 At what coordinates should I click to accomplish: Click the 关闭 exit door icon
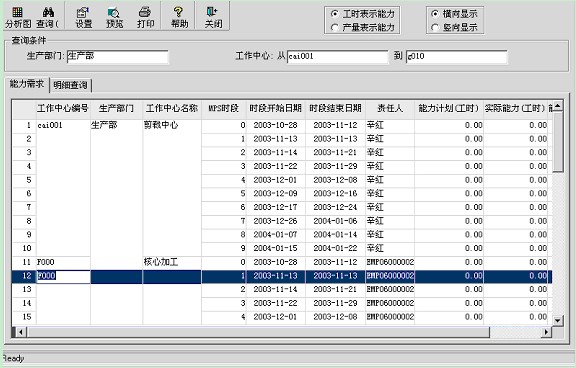[213, 17]
